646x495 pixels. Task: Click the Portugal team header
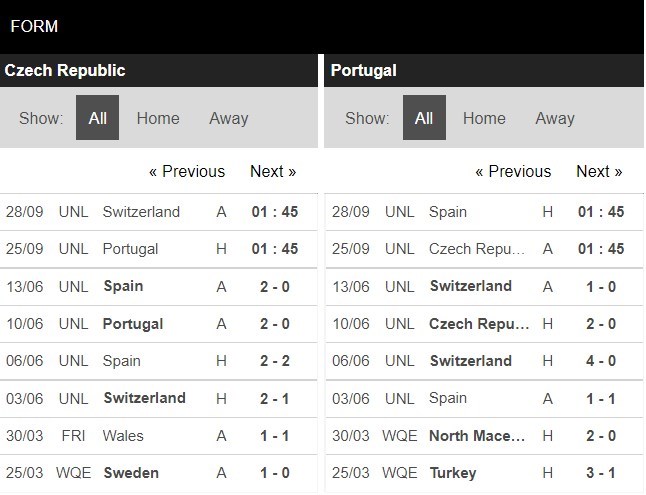click(364, 70)
